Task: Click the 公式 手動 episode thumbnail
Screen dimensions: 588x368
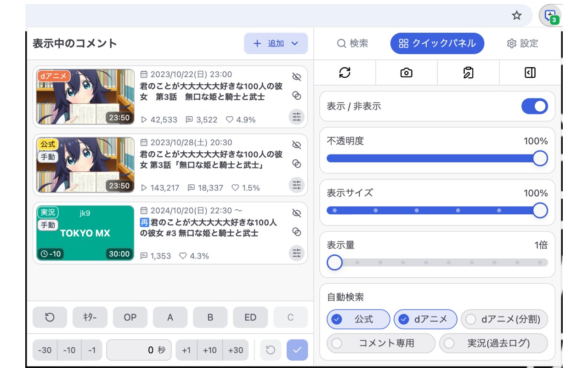Action: click(85, 165)
